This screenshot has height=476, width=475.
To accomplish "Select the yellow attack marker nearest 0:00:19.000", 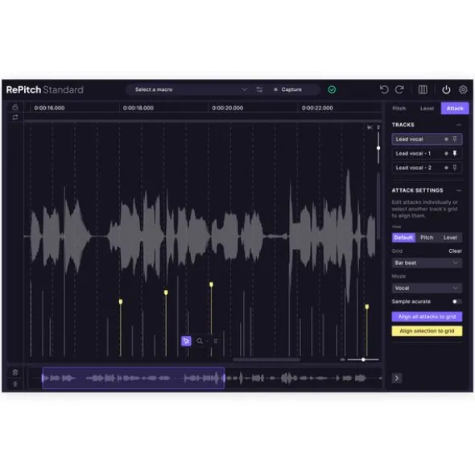I will pyautogui.click(x=166, y=292).
